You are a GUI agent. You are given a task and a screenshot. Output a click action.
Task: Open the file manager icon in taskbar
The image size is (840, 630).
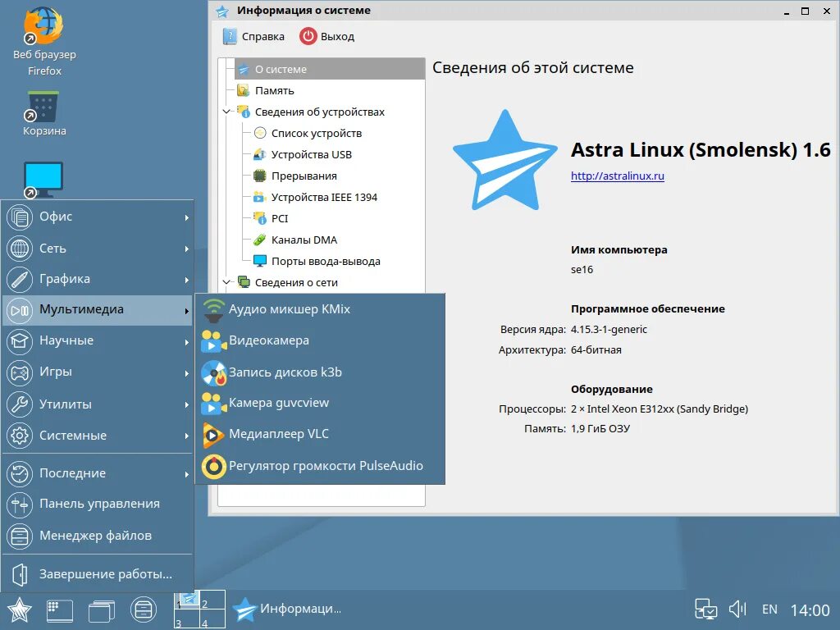coord(143,609)
